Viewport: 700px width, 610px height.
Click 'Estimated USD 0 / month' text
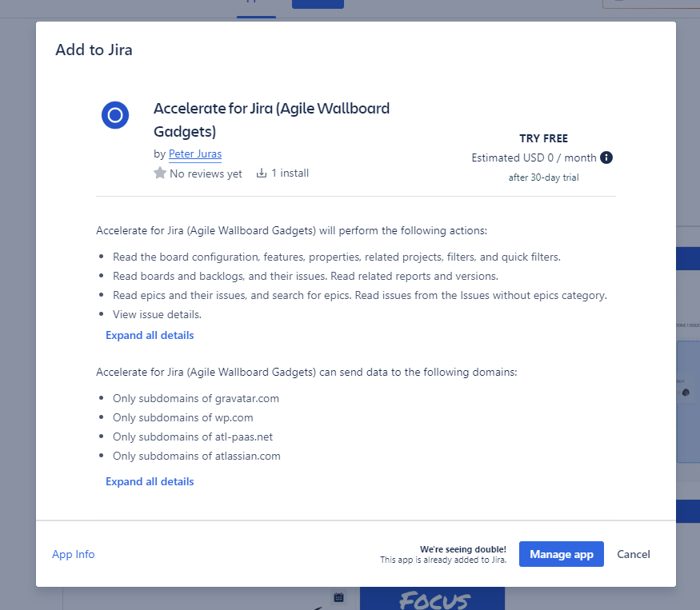pos(534,157)
